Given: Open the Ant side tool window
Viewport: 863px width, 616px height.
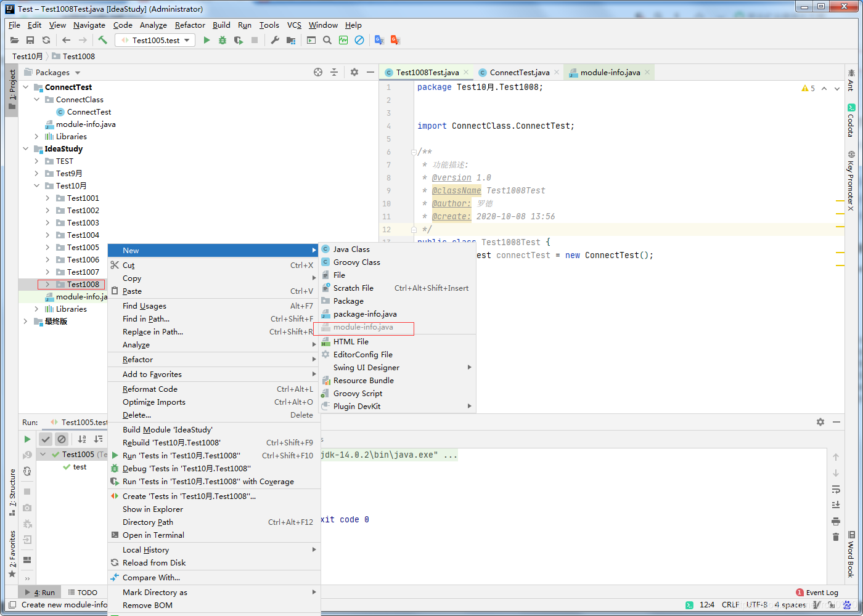Looking at the screenshot, I should (x=851, y=80).
